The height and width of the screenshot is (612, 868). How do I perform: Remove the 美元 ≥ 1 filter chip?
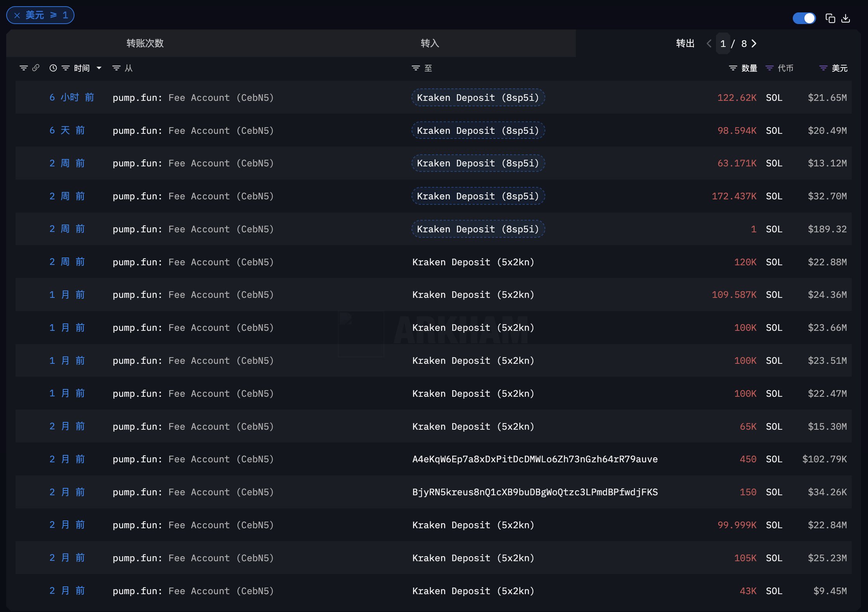[17, 16]
